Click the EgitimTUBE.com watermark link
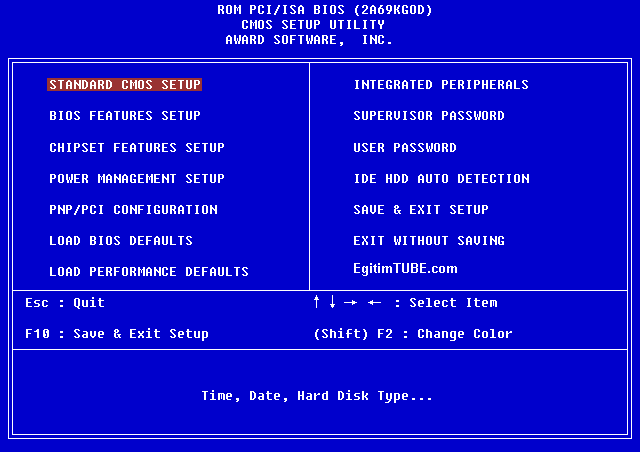The image size is (640, 452). [x=405, y=269]
